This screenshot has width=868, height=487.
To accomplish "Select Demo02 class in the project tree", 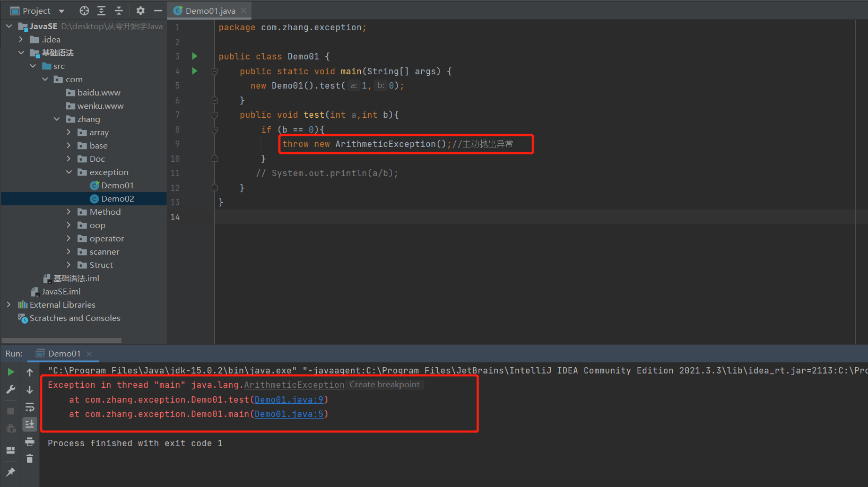I will [117, 198].
